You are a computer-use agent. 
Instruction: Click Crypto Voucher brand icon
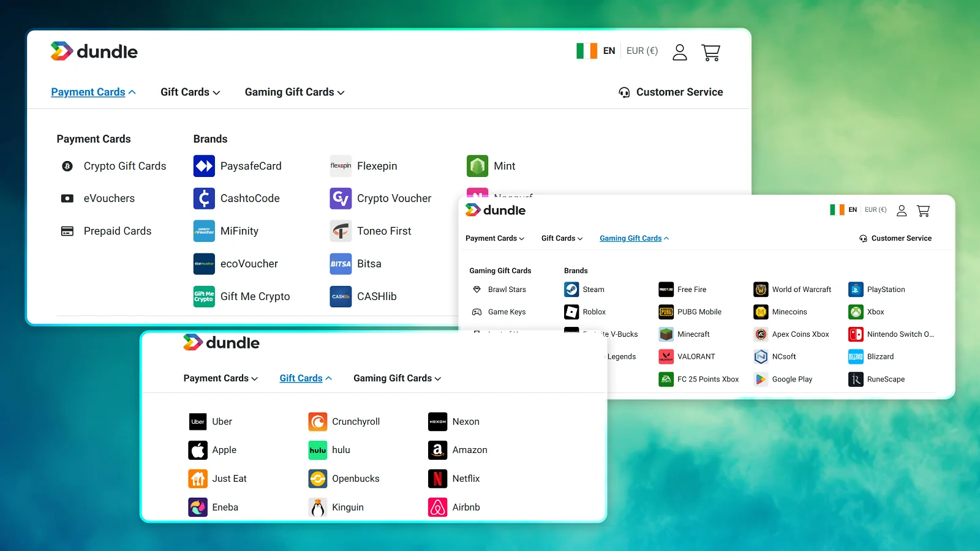pos(341,198)
